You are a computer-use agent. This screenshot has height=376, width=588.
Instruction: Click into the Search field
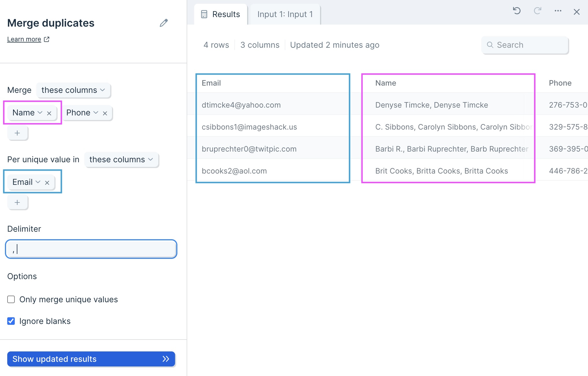click(x=525, y=45)
